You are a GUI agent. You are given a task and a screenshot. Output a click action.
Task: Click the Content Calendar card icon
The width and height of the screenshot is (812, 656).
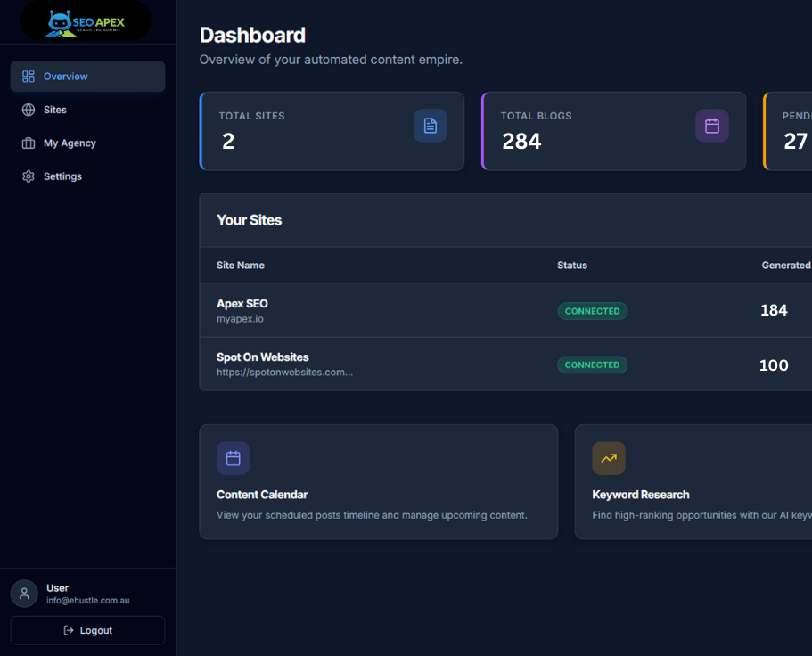pyautogui.click(x=233, y=458)
